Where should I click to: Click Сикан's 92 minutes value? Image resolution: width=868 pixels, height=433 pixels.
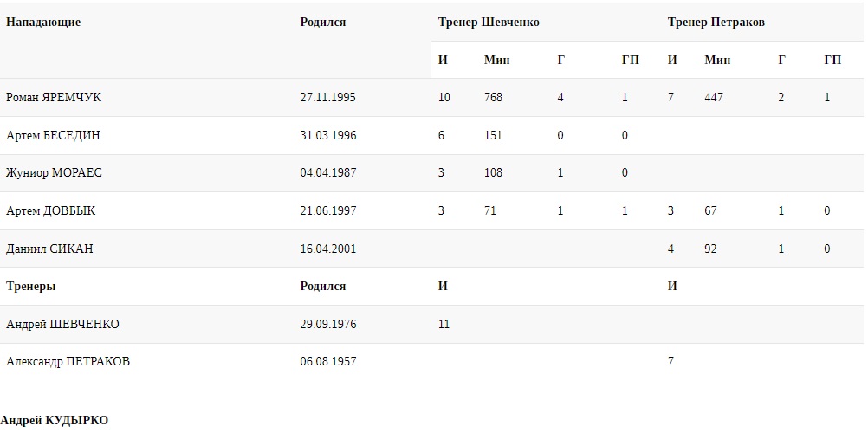point(712,249)
